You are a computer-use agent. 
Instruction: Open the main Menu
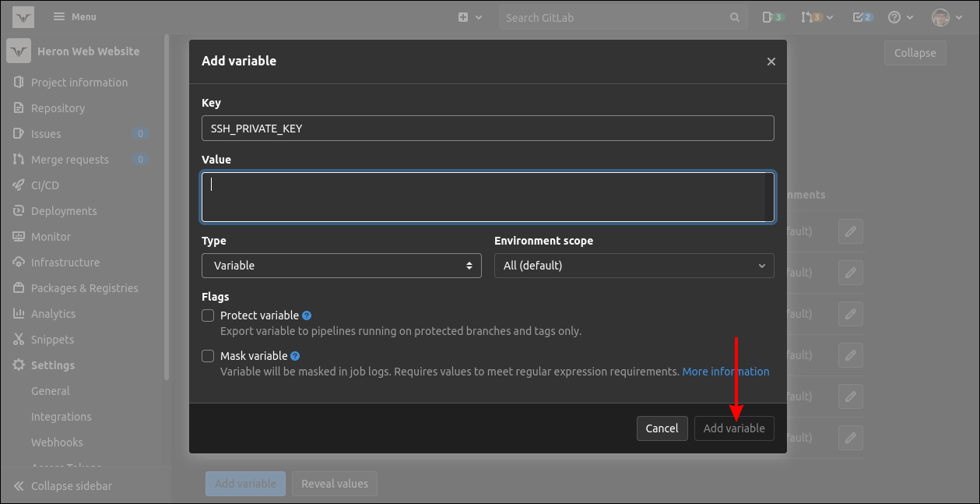[x=75, y=17]
